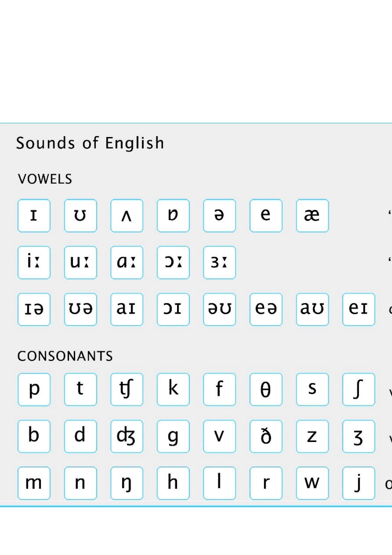Select the əʊ diphthong button

pyautogui.click(x=220, y=309)
